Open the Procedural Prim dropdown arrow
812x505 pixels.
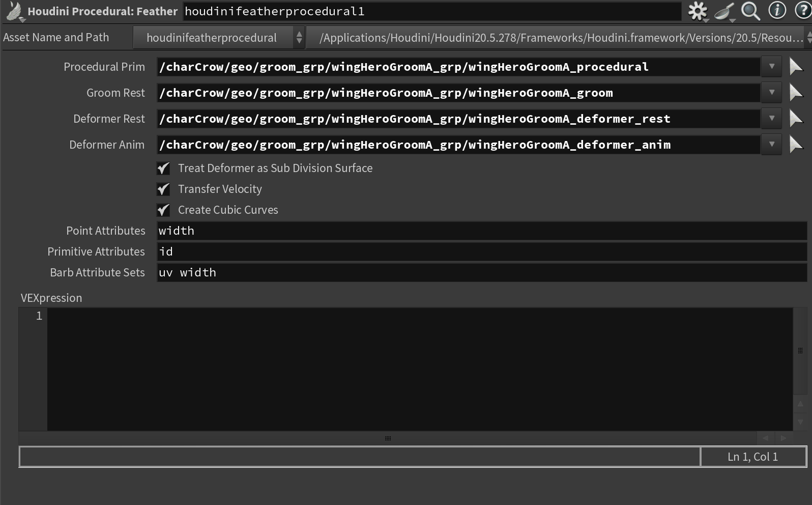click(x=772, y=67)
